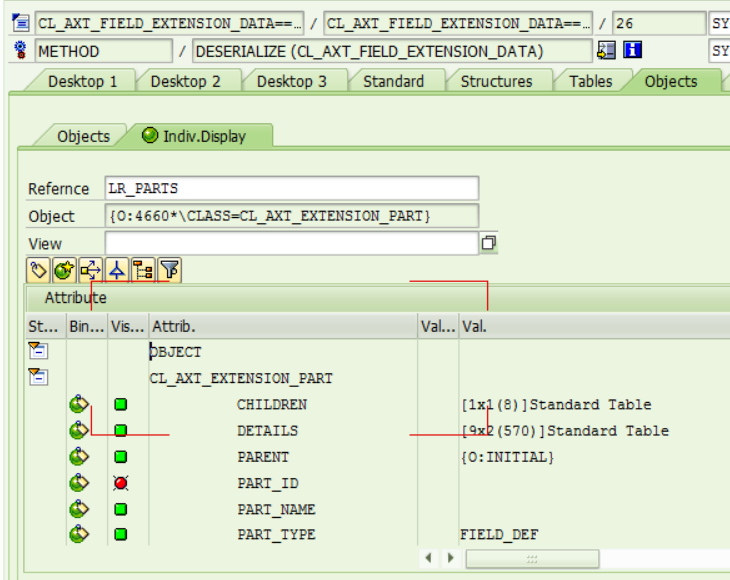The image size is (730, 580).
Task: Click the PARENT attribute name
Action: (263, 457)
